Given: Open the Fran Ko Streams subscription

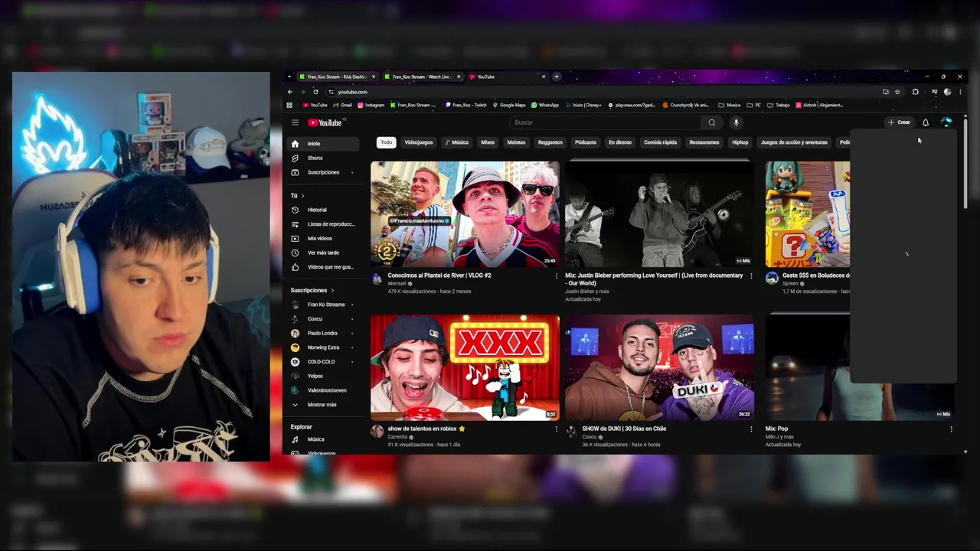Looking at the screenshot, I should [x=324, y=305].
